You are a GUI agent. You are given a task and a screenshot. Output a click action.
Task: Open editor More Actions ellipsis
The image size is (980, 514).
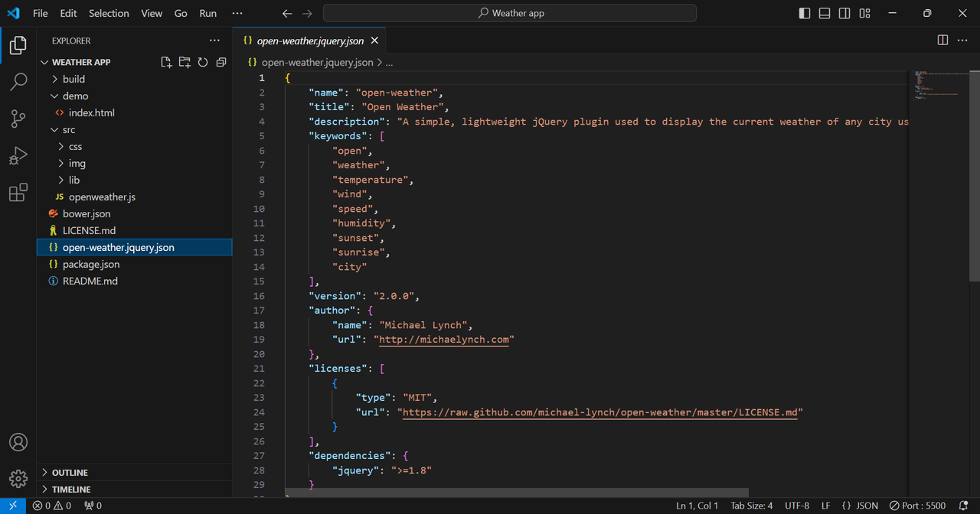(x=964, y=40)
